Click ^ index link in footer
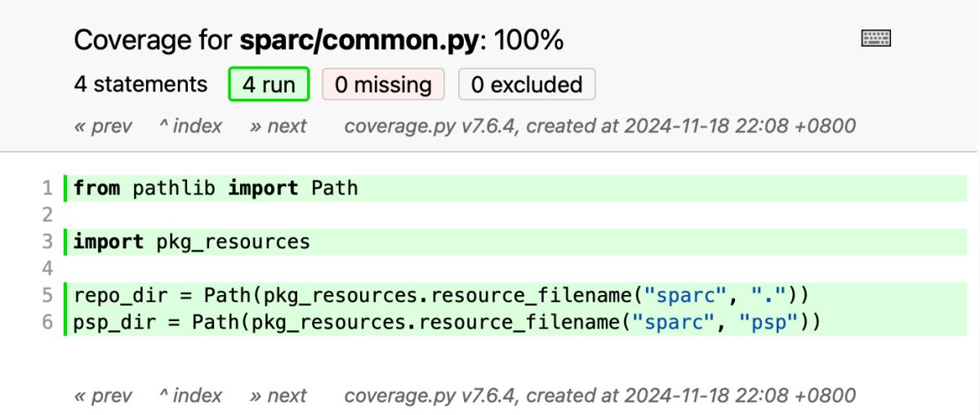Screen dimensions: 980x415 click(190, 395)
